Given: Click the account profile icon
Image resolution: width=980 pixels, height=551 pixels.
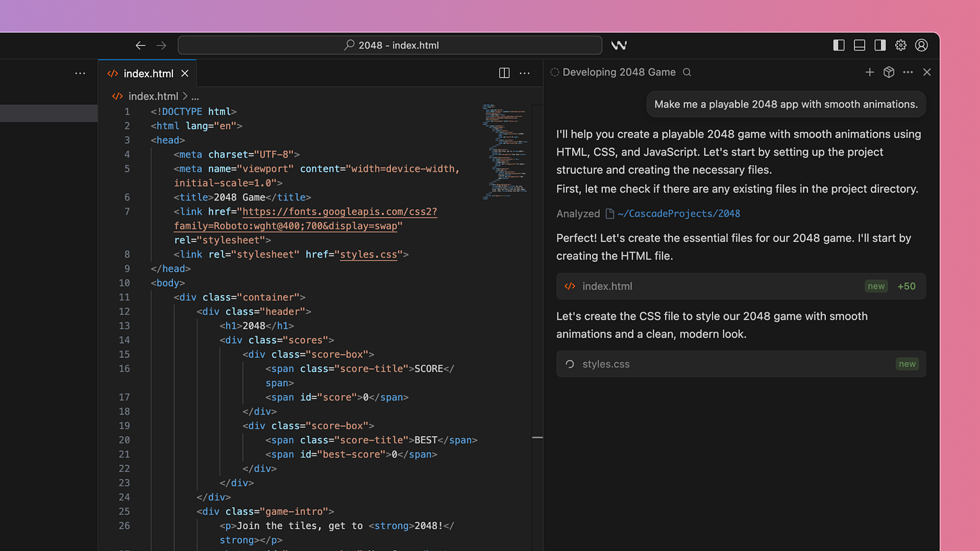Looking at the screenshot, I should pos(921,45).
